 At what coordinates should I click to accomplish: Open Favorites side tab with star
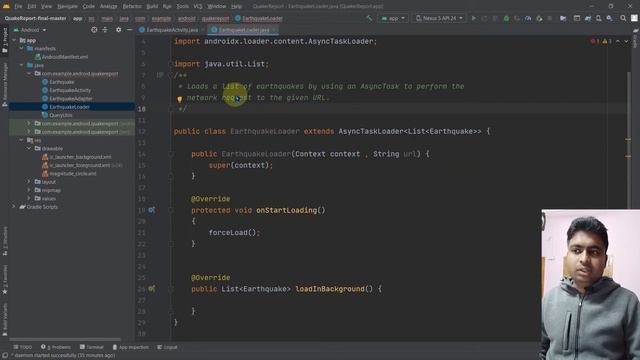point(4,280)
